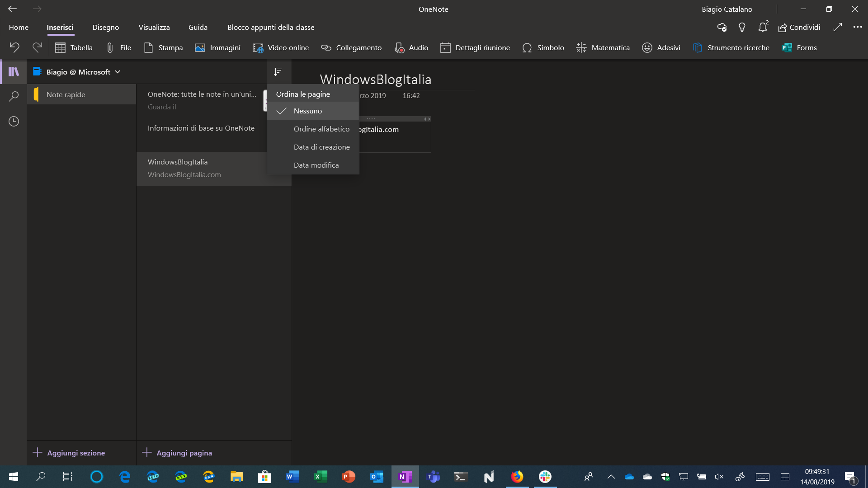Click the sort pages icon
Viewport: 868px width, 488px height.
278,71
